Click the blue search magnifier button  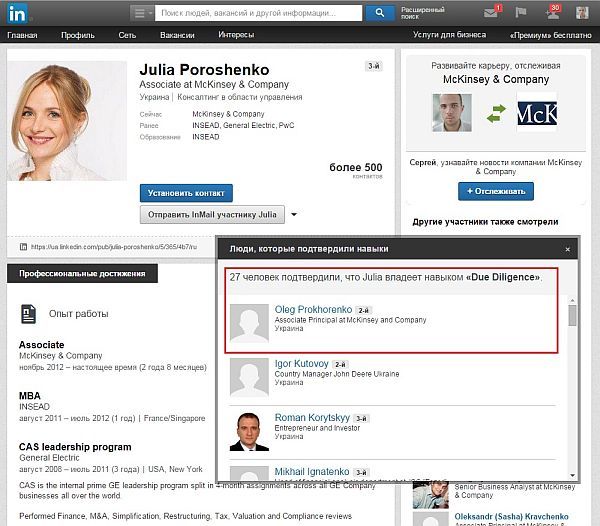(379, 13)
